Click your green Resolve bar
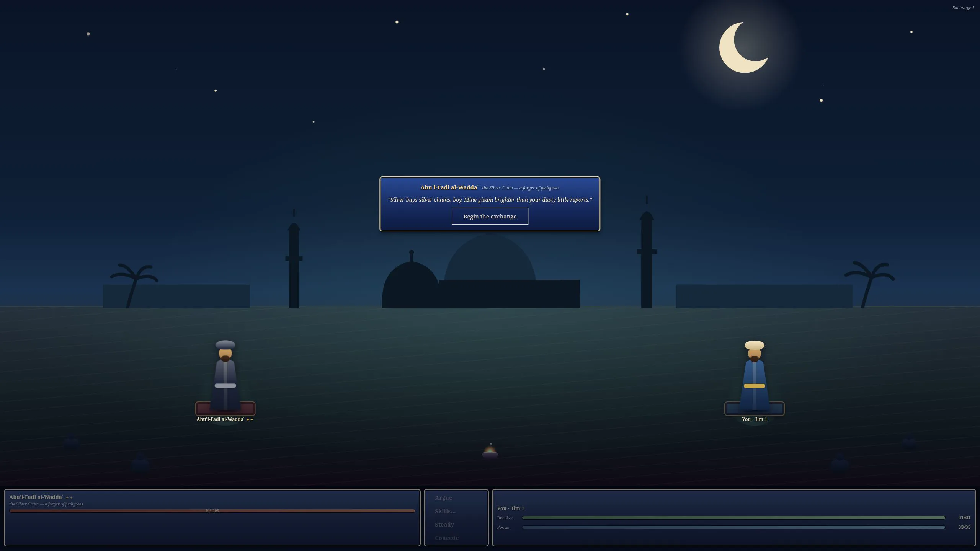 (x=733, y=518)
